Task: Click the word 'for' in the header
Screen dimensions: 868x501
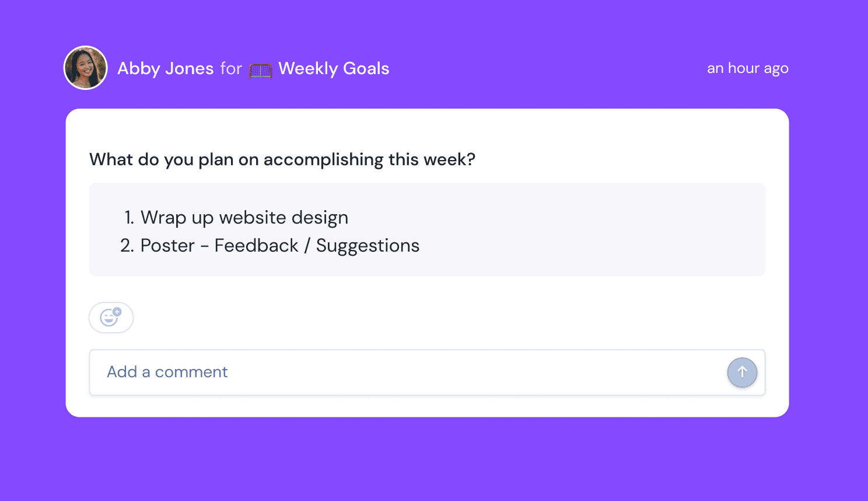Action: coord(231,68)
